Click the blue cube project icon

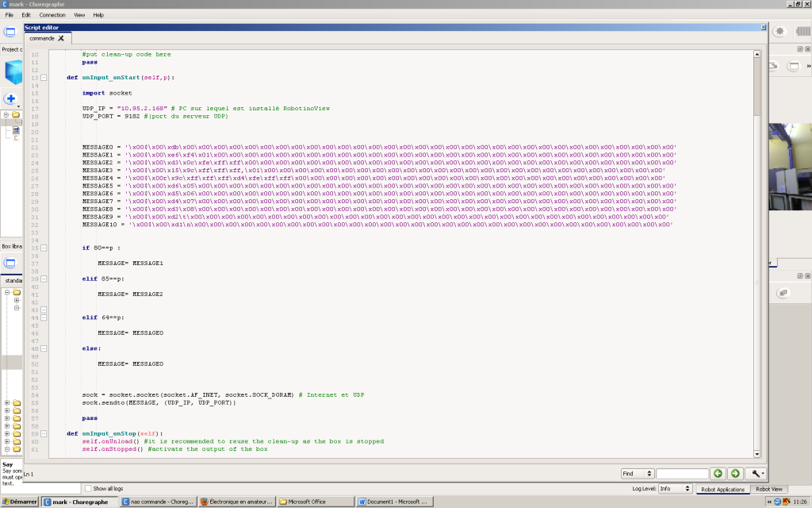[x=13, y=72]
